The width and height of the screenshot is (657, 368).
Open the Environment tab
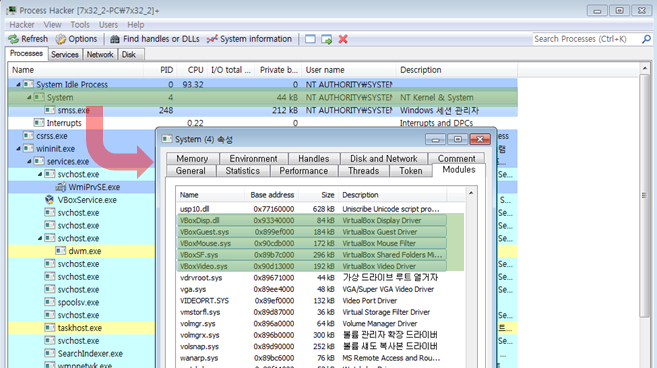coord(253,159)
